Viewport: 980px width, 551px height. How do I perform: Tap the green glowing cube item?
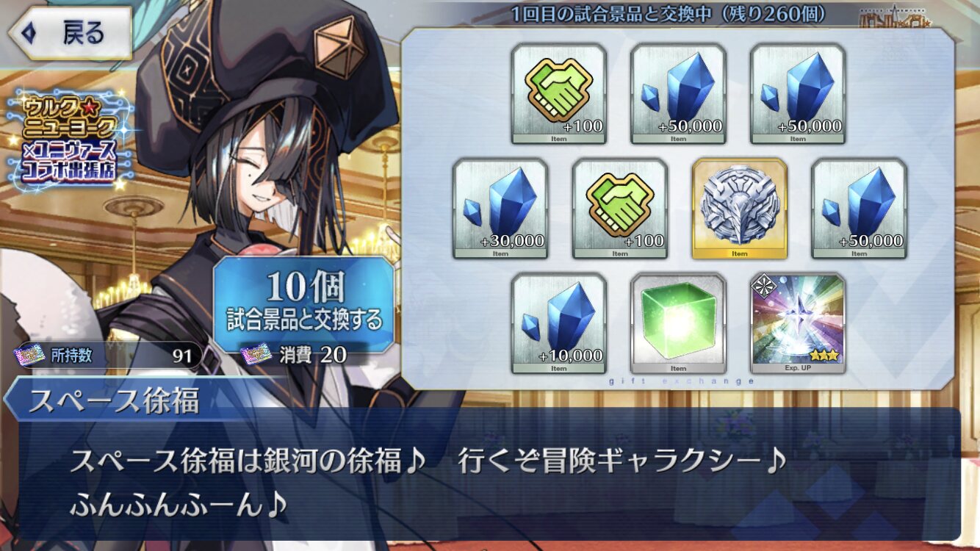(x=678, y=323)
